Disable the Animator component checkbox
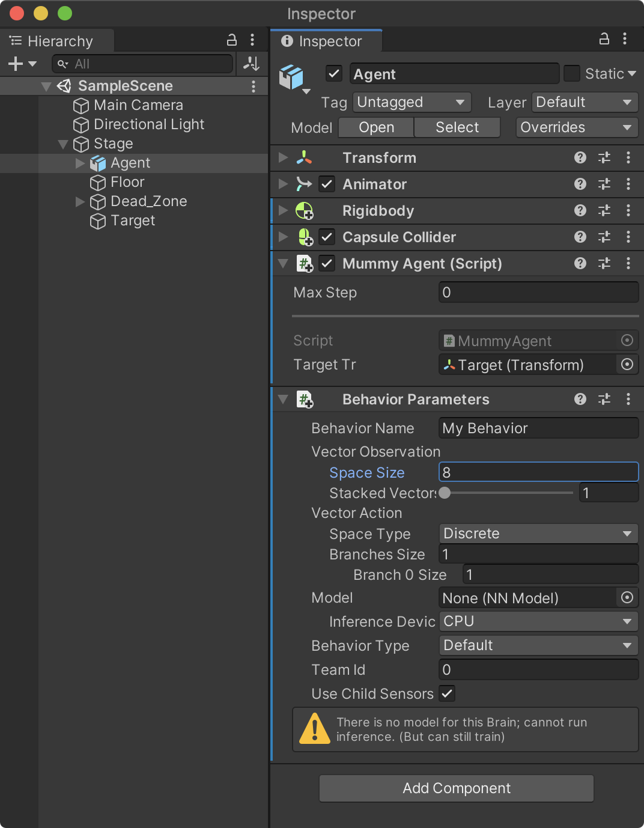 (327, 184)
